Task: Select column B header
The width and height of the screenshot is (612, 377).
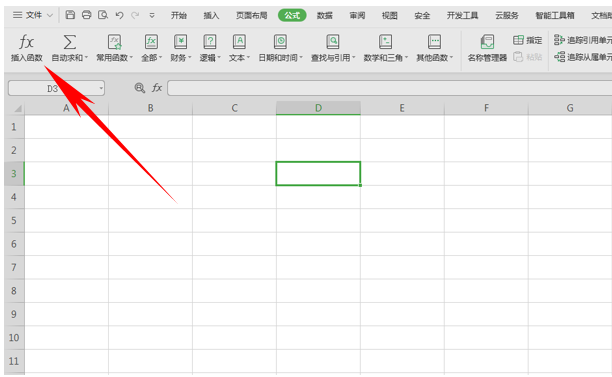Action: pyautogui.click(x=150, y=108)
